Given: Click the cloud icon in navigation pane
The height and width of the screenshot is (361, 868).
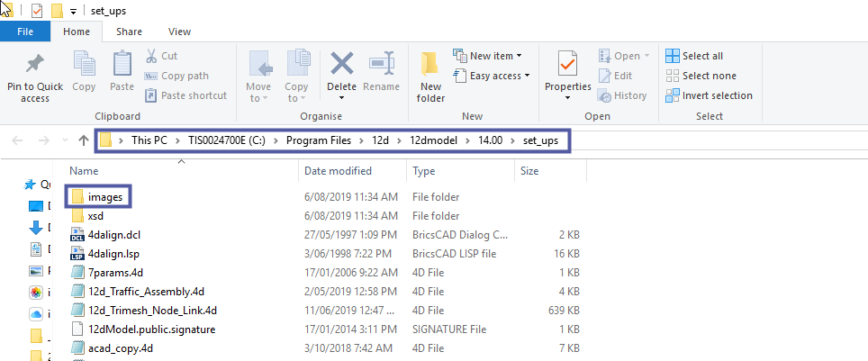Looking at the screenshot, I should [x=35, y=314].
